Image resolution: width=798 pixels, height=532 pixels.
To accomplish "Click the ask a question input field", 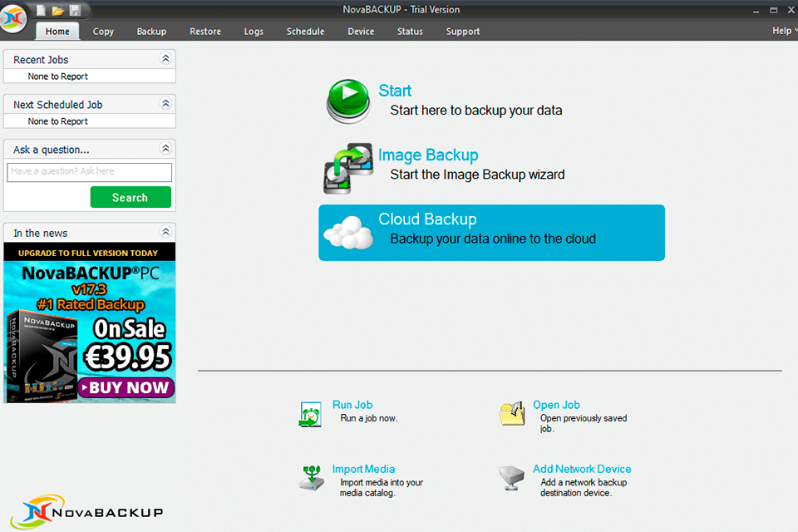I will coord(89,171).
